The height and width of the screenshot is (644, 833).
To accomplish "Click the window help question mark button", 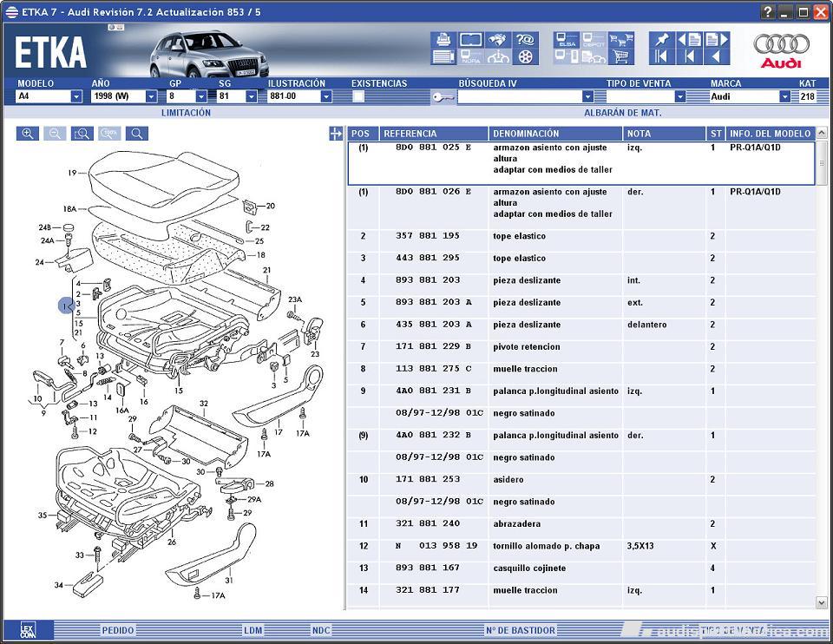I will [x=768, y=11].
